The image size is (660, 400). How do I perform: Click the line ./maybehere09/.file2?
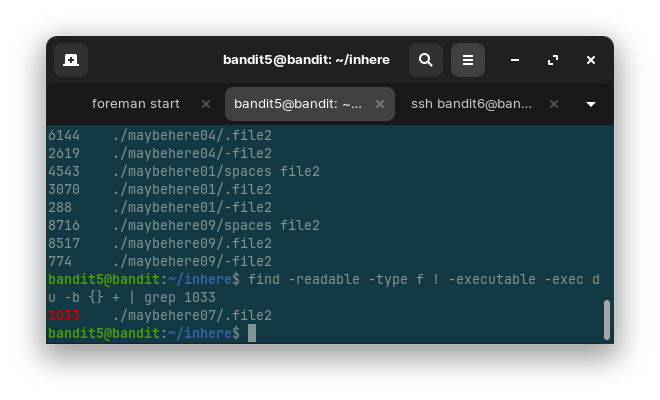[192, 243]
